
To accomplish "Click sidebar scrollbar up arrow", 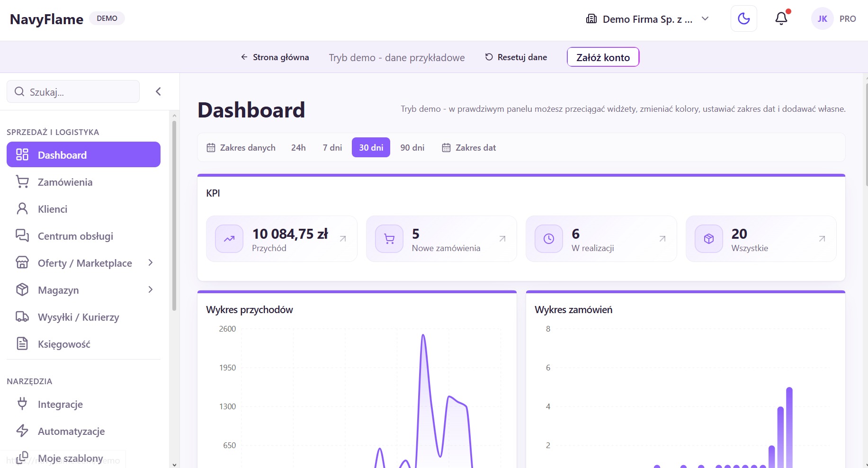I will tap(174, 115).
